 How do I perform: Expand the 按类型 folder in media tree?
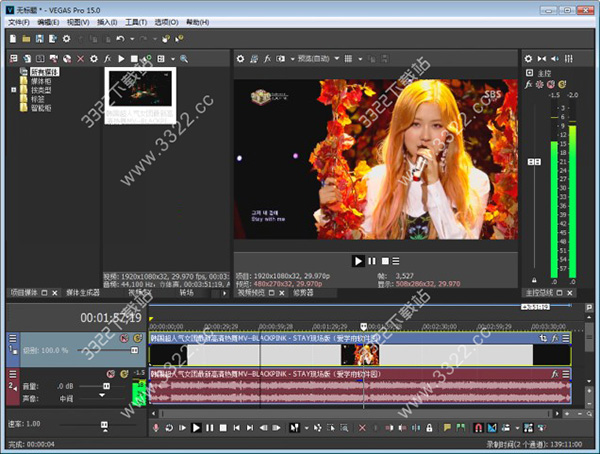click(13, 90)
